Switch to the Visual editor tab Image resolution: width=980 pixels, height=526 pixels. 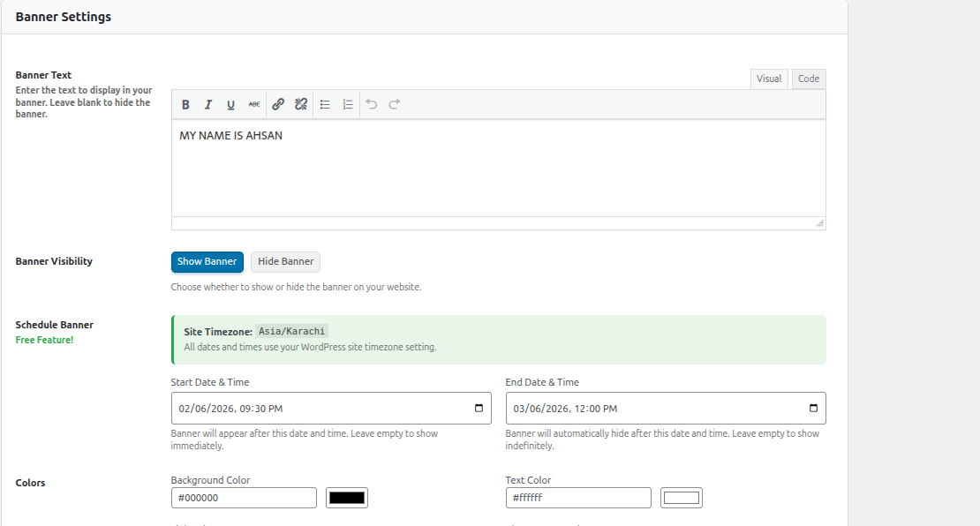[x=769, y=78]
